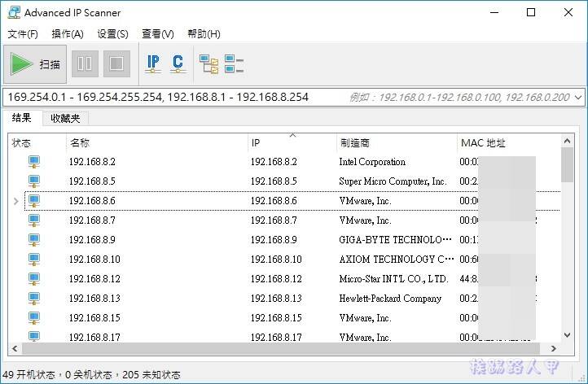Click Micro-Star INT'L CO., LTD. cell
Image resolution: width=588 pixels, height=384 pixels.
point(393,279)
